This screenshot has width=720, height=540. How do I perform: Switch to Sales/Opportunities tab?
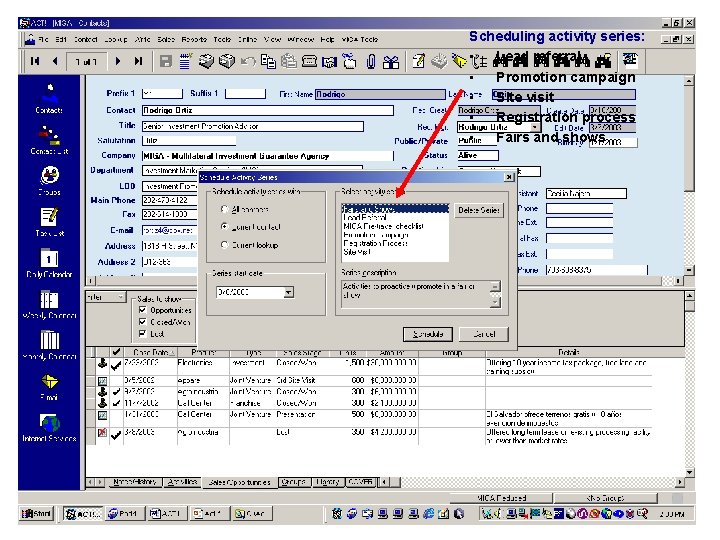click(x=239, y=482)
